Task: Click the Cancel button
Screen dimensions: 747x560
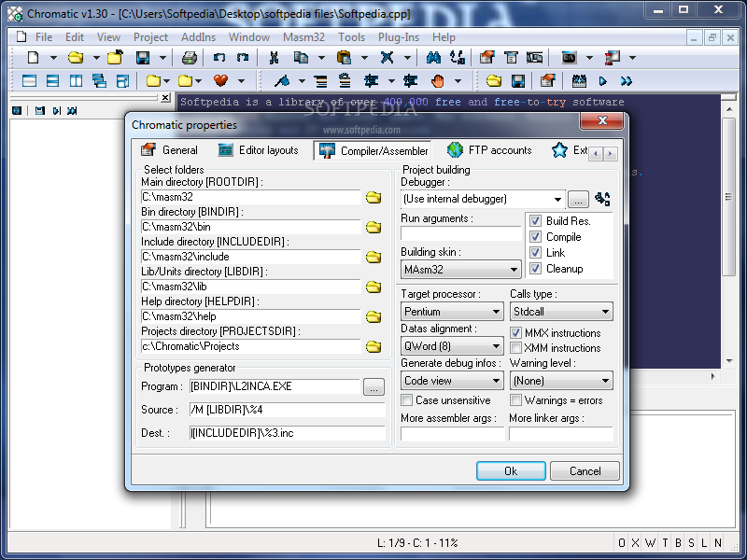Action: point(585,471)
